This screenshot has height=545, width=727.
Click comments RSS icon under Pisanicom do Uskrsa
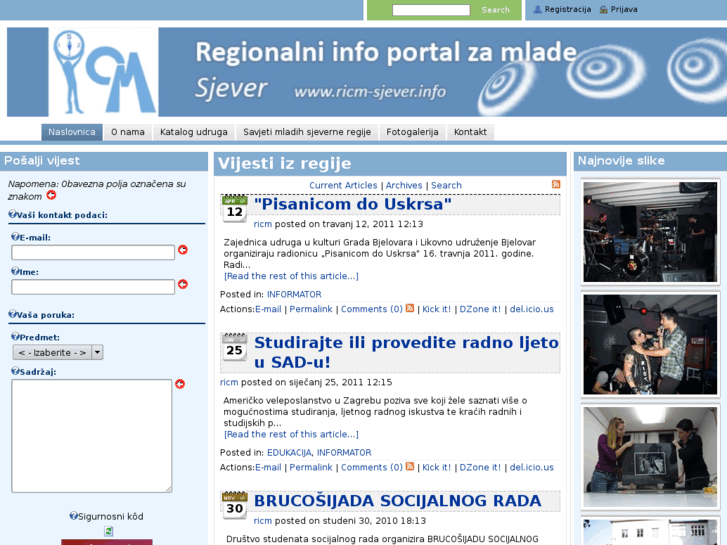(x=410, y=309)
